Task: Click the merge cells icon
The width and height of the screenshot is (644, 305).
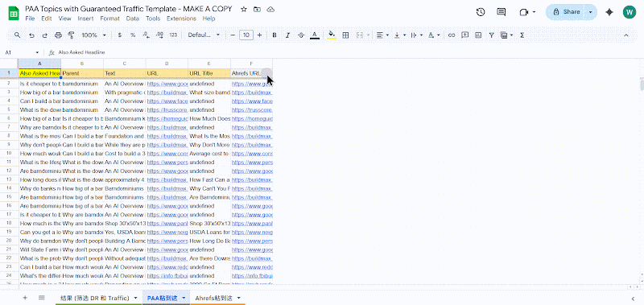Action: point(360,35)
